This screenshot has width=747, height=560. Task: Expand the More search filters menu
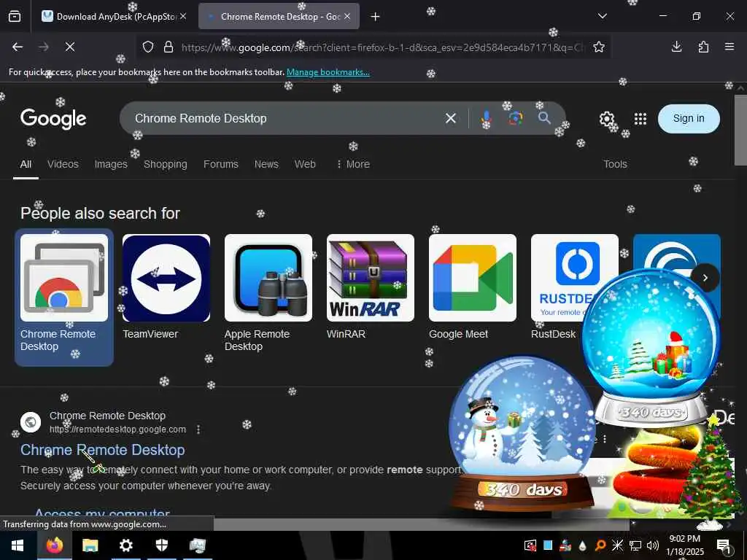pos(353,164)
